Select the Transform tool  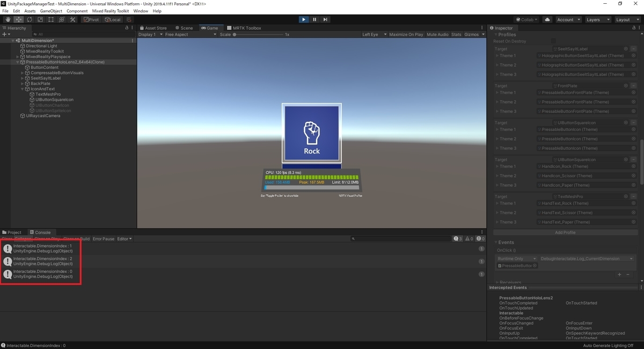pyautogui.click(x=61, y=19)
